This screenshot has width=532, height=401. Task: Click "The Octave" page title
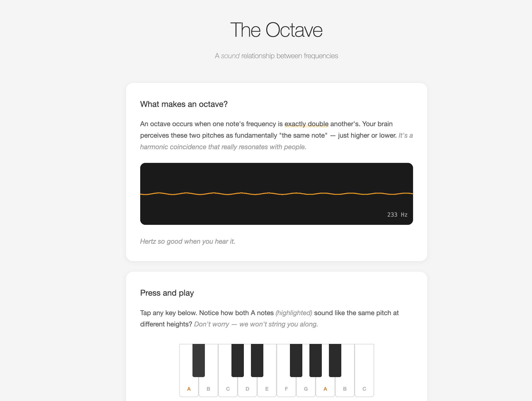pyautogui.click(x=276, y=30)
